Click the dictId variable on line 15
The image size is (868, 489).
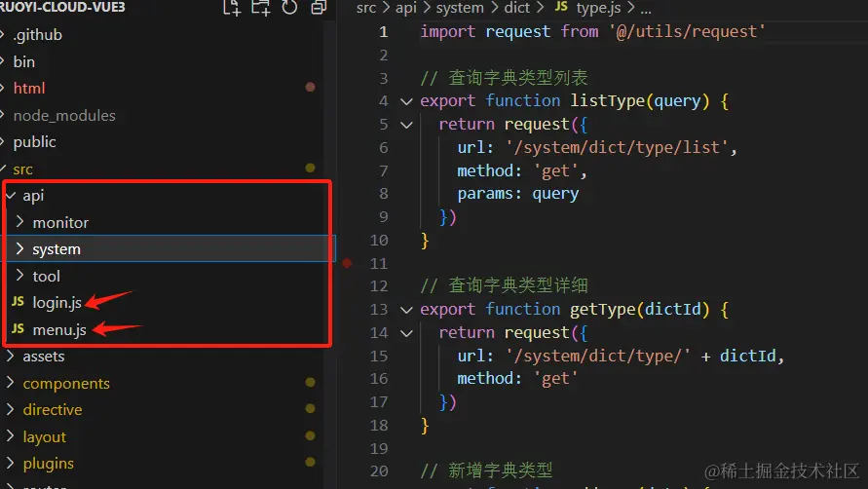[x=748, y=356]
